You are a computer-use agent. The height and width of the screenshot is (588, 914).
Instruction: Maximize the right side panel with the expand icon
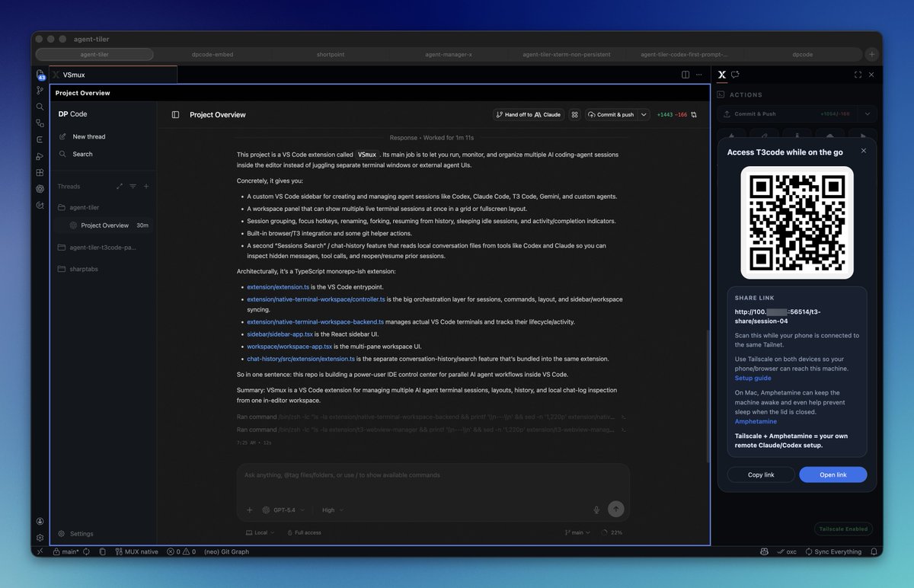click(x=858, y=75)
